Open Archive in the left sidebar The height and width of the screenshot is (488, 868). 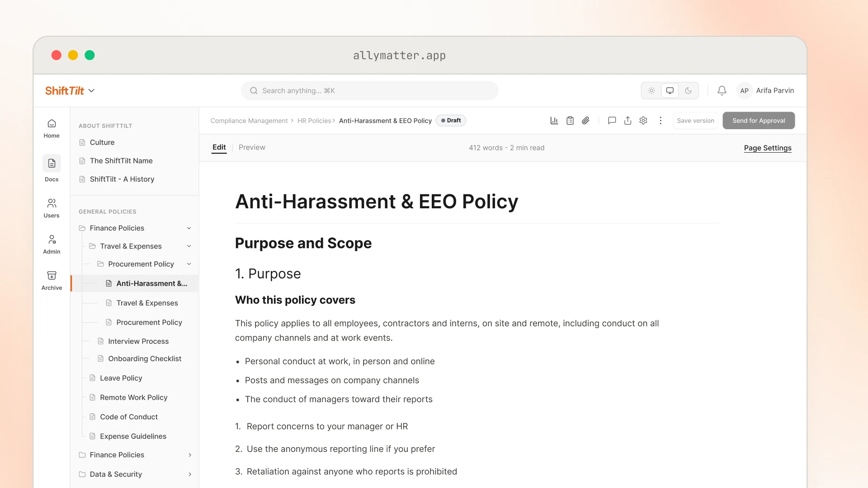[x=52, y=281]
